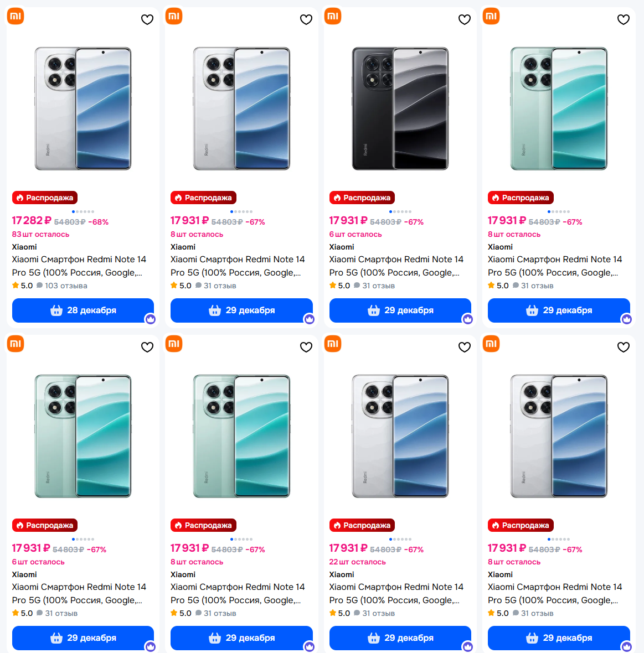Click Mi brand logo on the black phone card
This screenshot has height=653, width=644.
tap(333, 16)
